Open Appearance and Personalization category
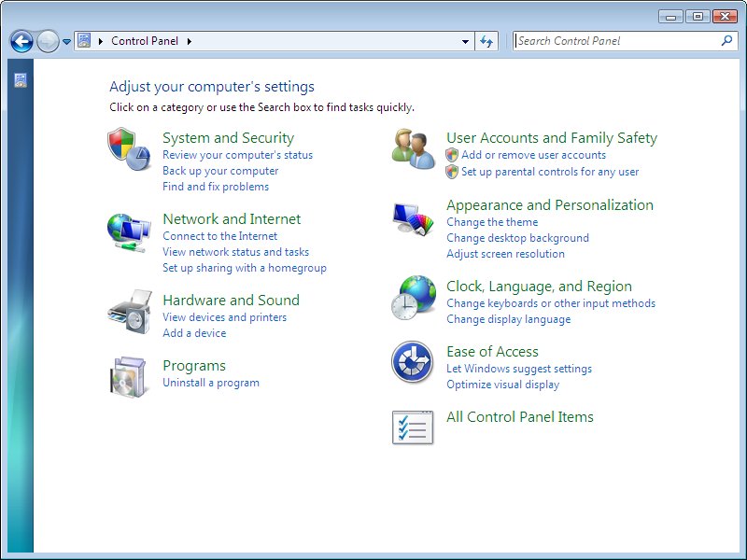747x560 pixels. 550,205
